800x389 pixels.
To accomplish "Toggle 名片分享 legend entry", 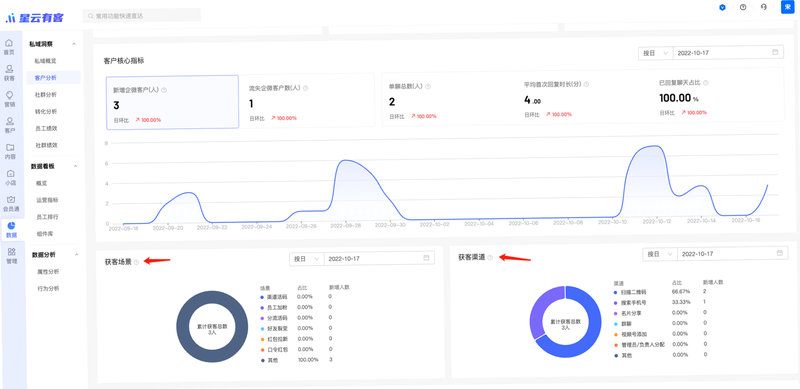I will click(x=627, y=313).
